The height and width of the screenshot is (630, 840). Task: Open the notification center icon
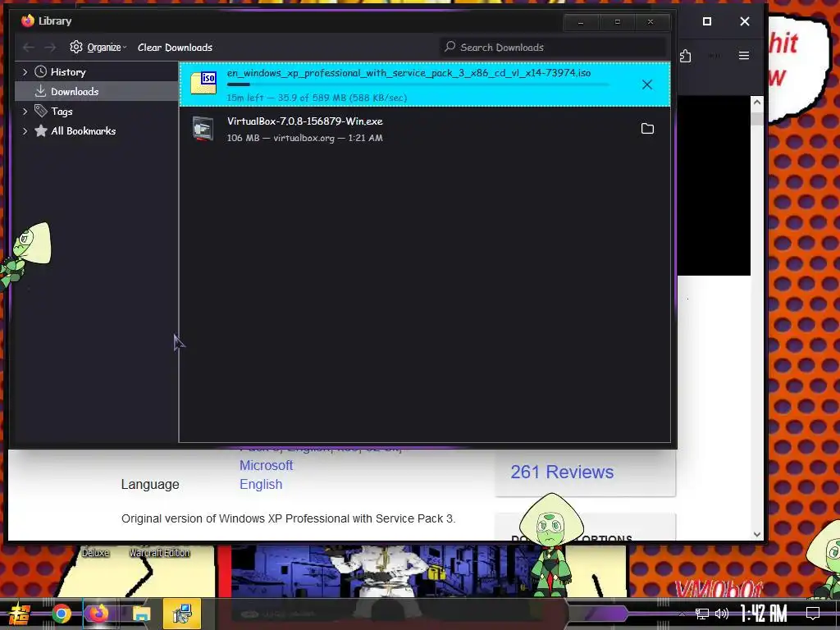[813, 614]
